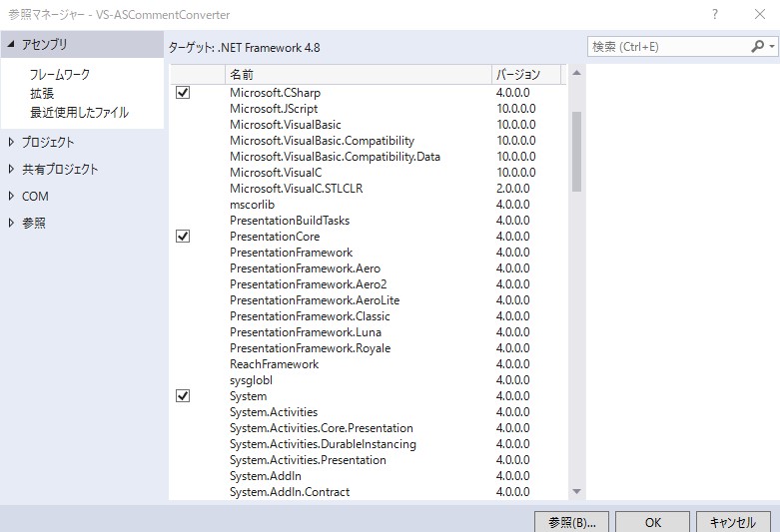Click the 参照(B)... browse button
The image size is (780, 532).
(571, 522)
